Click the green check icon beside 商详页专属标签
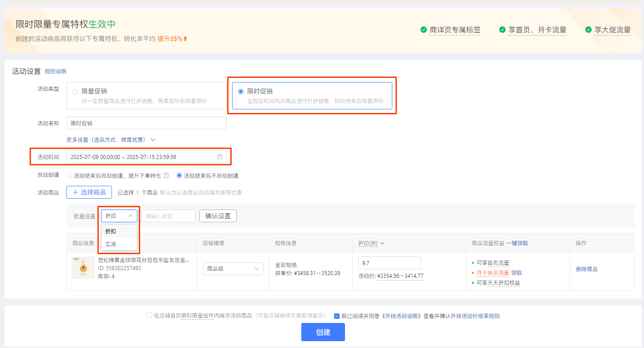This screenshot has height=348, width=644. pos(424,30)
